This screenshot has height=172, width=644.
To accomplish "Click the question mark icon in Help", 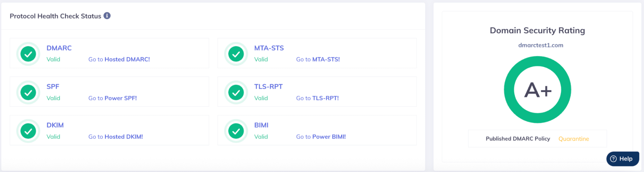I will (x=613, y=159).
